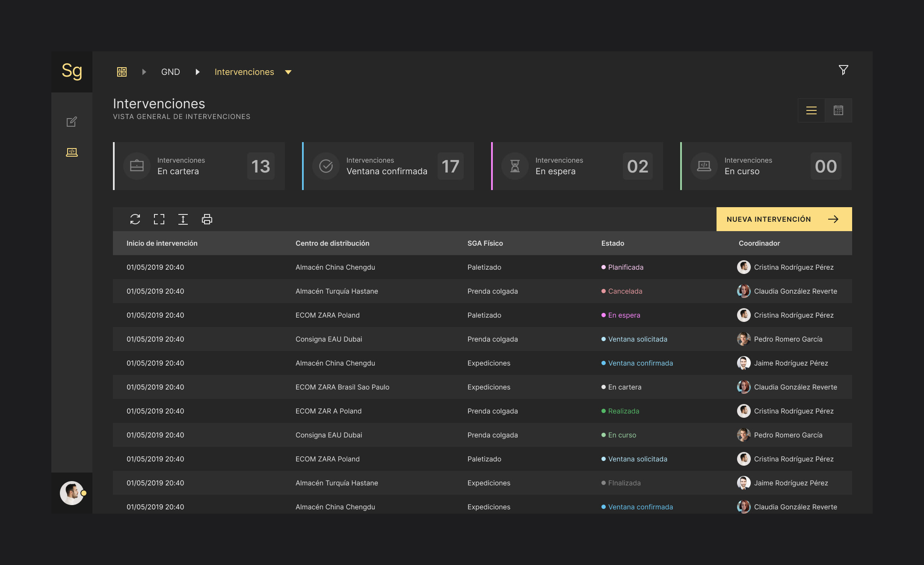924x565 pixels.
Task: Switch to calendar view
Action: tap(838, 110)
